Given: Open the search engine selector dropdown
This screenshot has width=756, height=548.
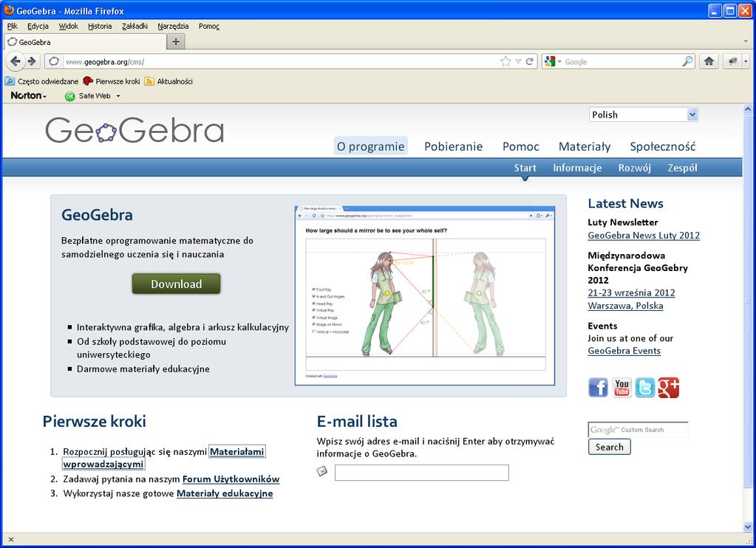Looking at the screenshot, I should [x=559, y=62].
